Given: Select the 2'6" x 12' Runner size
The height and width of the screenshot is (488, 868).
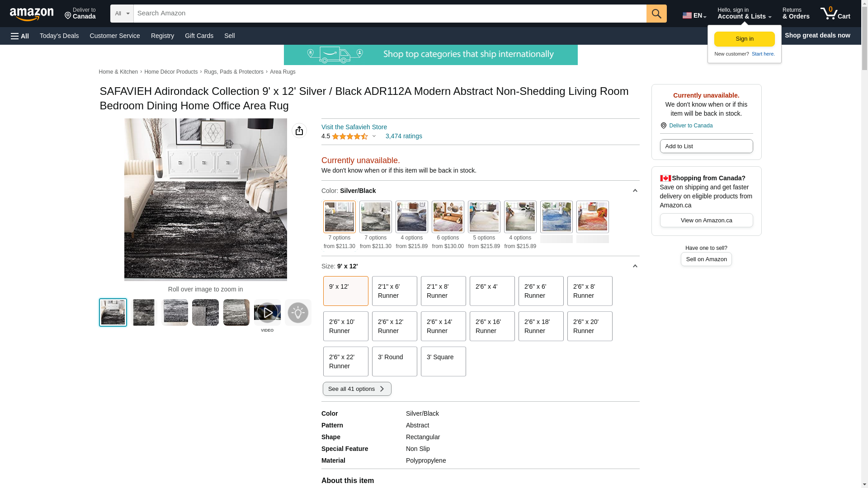Looking at the screenshot, I should point(394,326).
